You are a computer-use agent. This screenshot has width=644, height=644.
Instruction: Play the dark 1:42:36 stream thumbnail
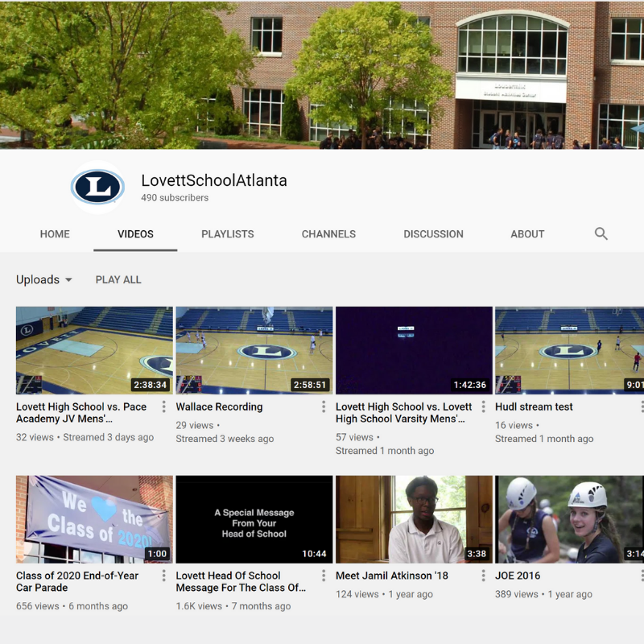(414, 350)
